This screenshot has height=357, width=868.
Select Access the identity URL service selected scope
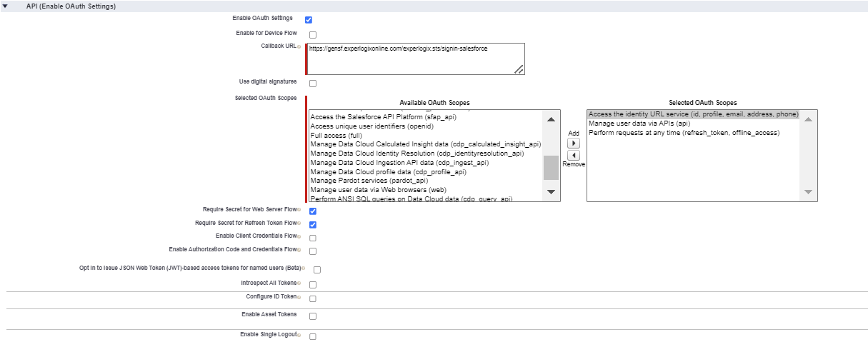point(693,114)
